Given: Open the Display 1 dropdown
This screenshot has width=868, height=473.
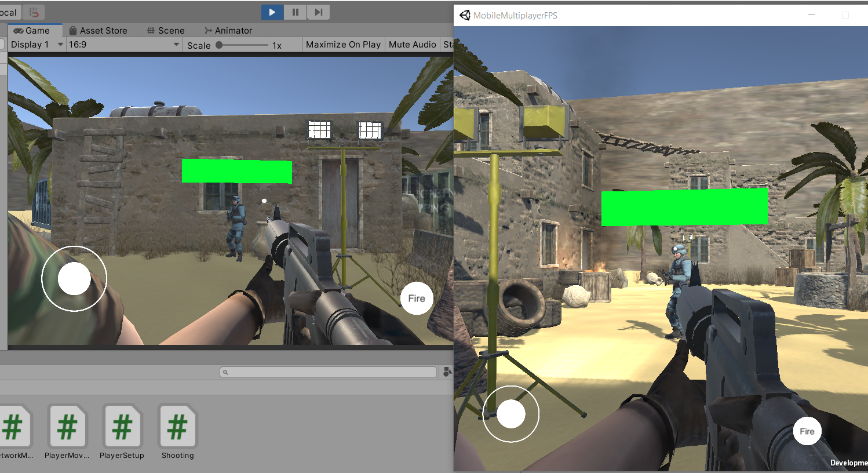Looking at the screenshot, I should click(x=36, y=44).
